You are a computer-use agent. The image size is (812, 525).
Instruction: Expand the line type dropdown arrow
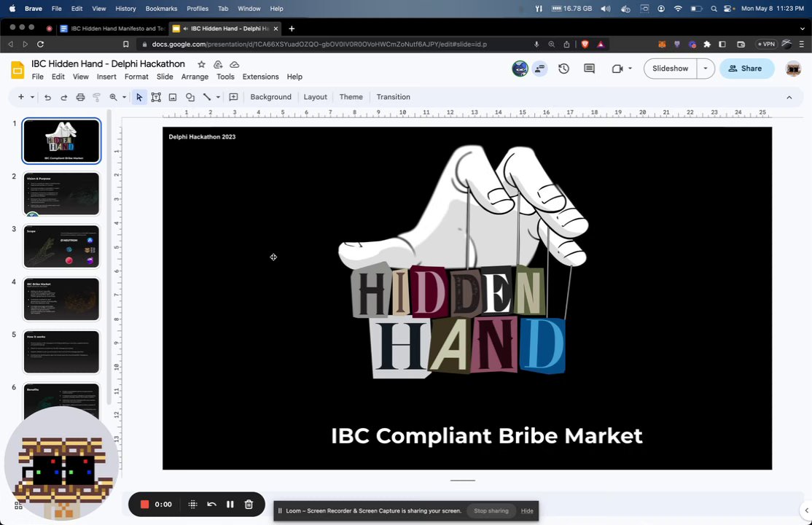(218, 97)
